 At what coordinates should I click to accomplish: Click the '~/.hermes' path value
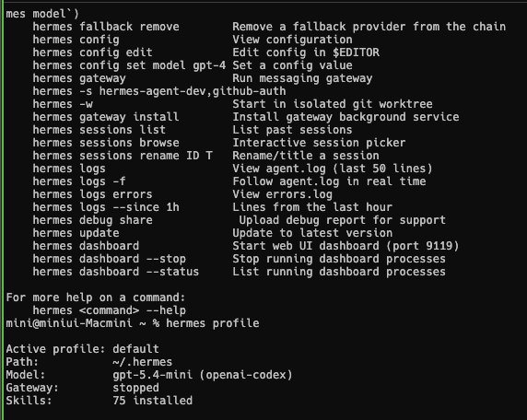pos(143,362)
